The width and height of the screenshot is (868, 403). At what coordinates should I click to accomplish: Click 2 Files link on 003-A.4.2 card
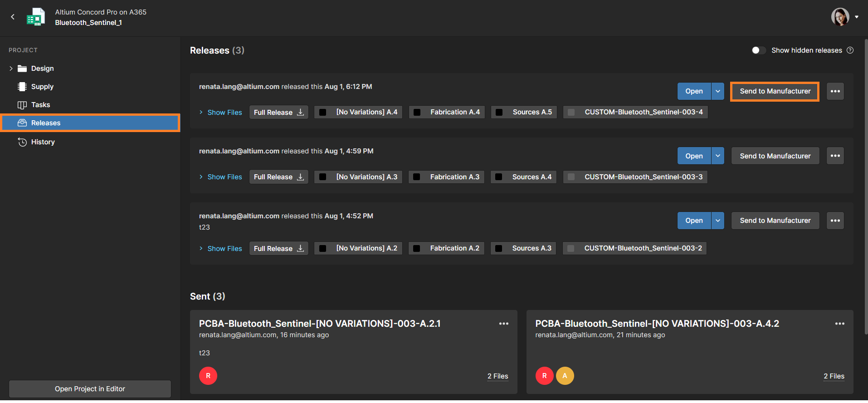click(x=834, y=376)
